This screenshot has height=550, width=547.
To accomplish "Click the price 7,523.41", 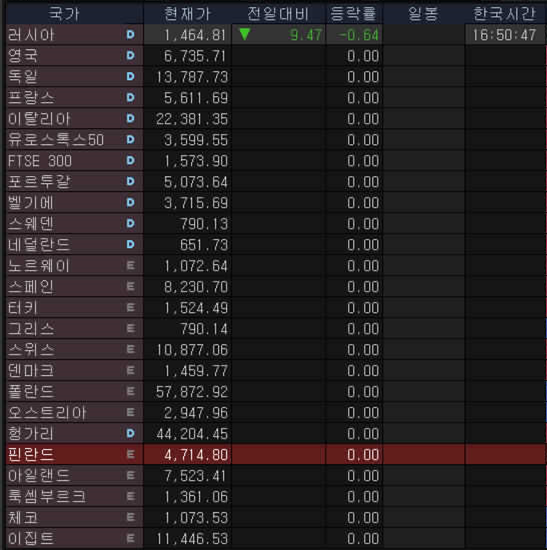I will [195, 476].
